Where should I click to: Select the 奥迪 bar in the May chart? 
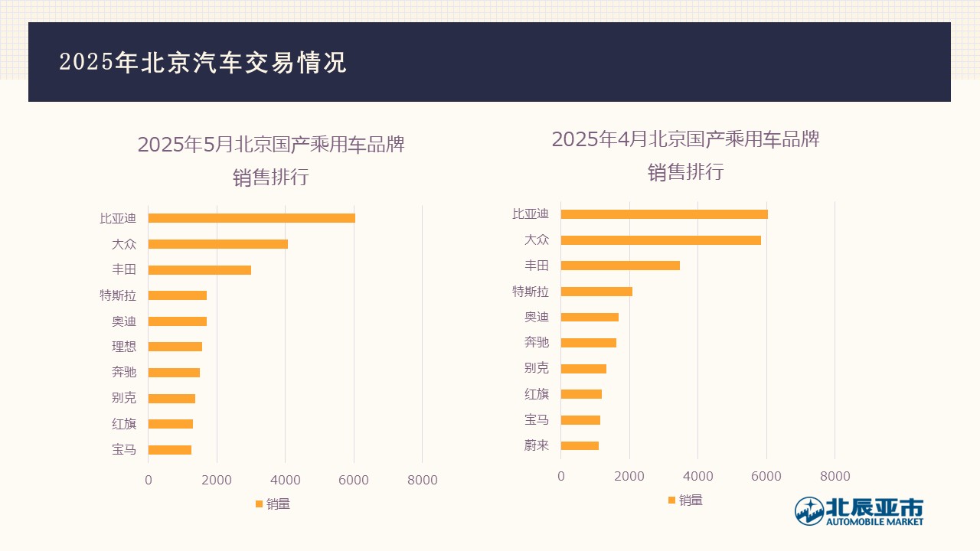click(178, 321)
